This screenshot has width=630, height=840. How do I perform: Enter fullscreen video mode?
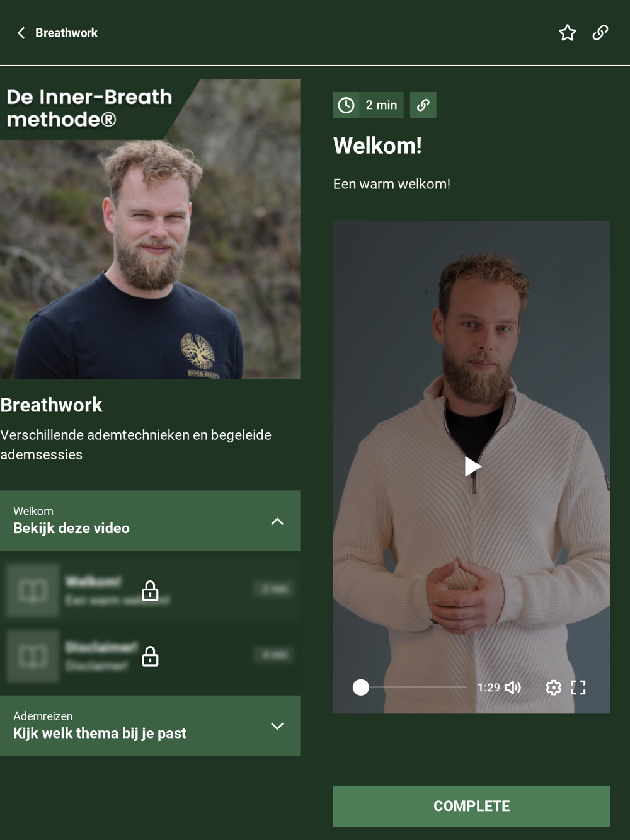[x=578, y=688]
